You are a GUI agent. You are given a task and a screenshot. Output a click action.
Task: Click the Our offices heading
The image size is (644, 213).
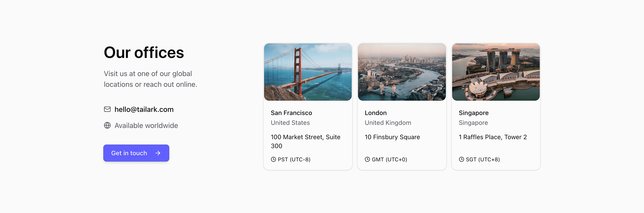(x=144, y=53)
